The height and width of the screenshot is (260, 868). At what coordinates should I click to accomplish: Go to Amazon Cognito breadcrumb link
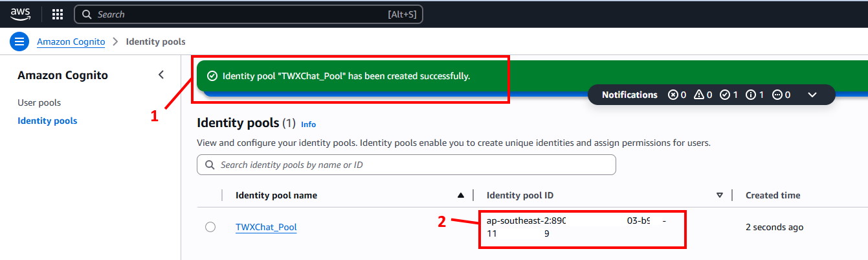coord(71,41)
